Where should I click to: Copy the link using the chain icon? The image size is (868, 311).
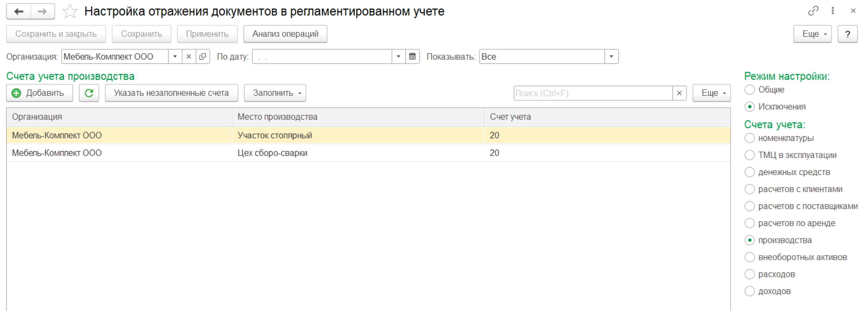pyautogui.click(x=813, y=11)
